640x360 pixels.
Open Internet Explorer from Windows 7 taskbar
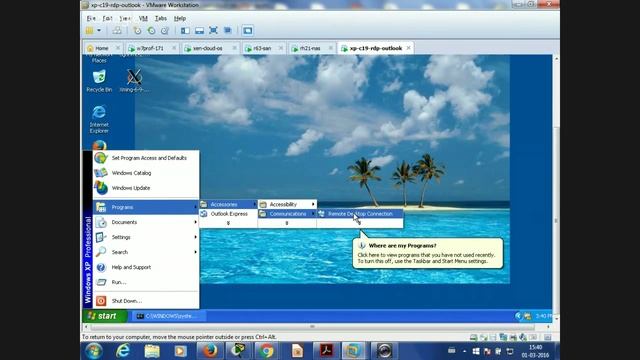pos(123,351)
